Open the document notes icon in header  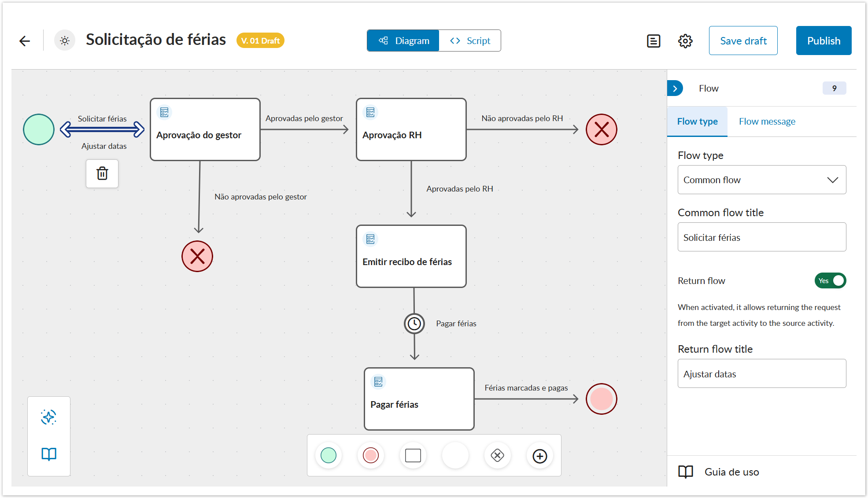click(x=654, y=41)
